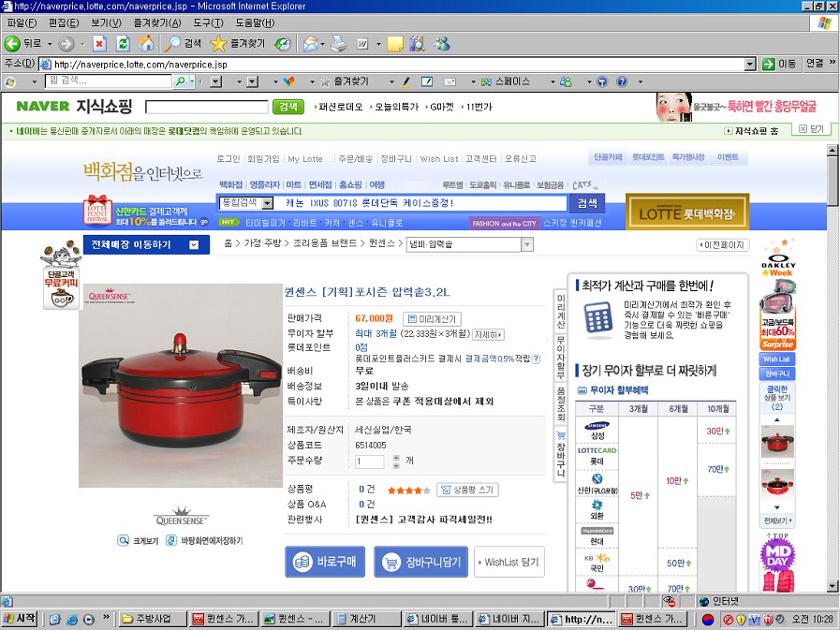Launch Internet Explorer from the quick launch

click(72, 620)
